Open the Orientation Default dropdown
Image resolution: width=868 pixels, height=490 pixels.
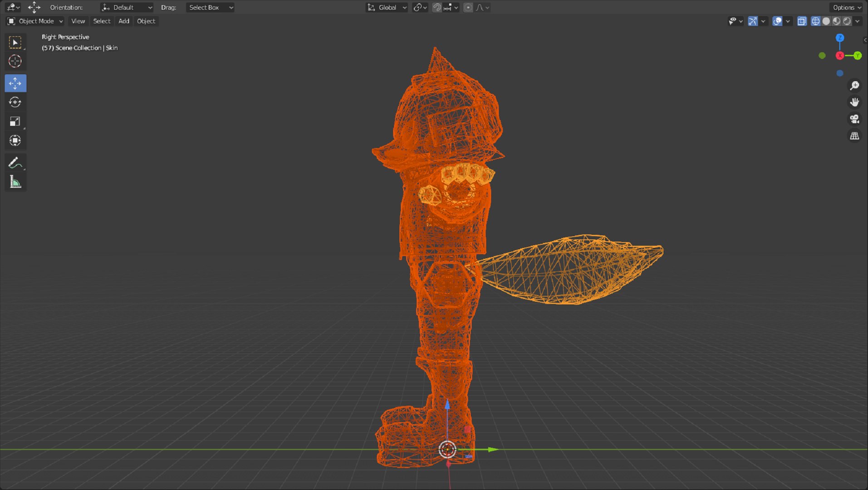pos(127,7)
